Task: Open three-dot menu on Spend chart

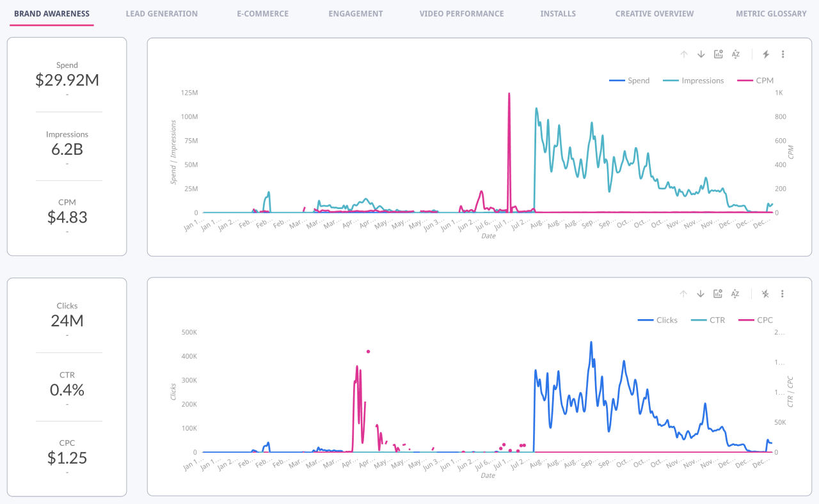Action: point(783,54)
